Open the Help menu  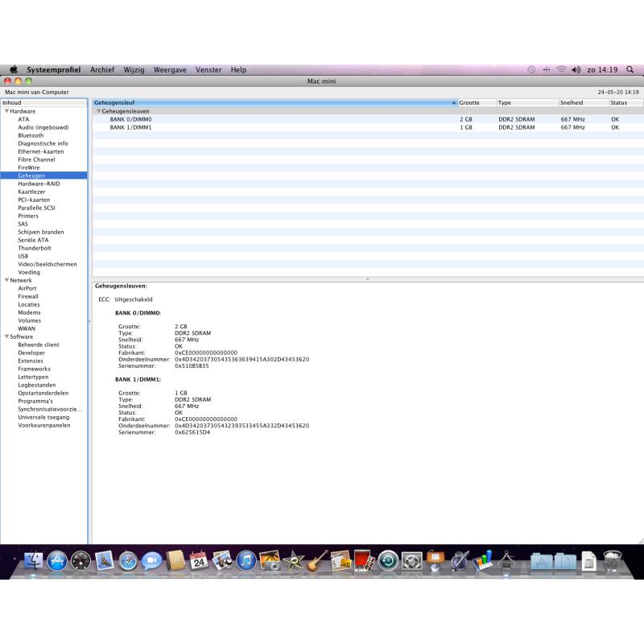238,70
